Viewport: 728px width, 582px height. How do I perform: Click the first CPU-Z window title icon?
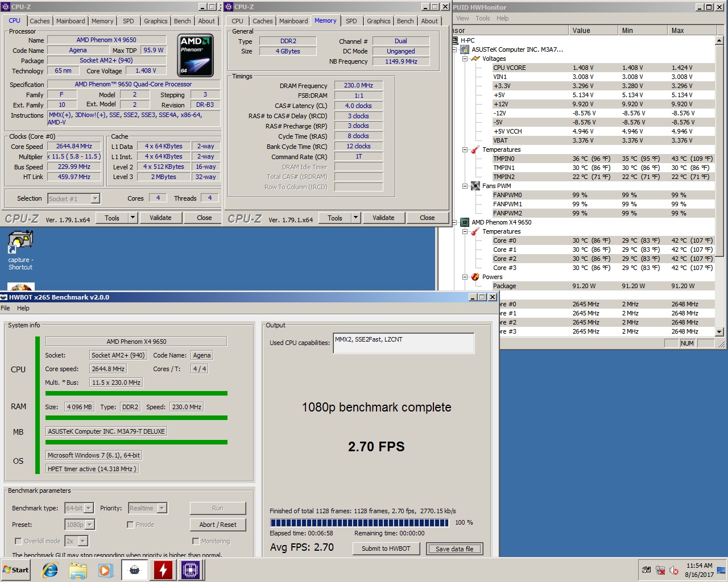click(6, 7)
